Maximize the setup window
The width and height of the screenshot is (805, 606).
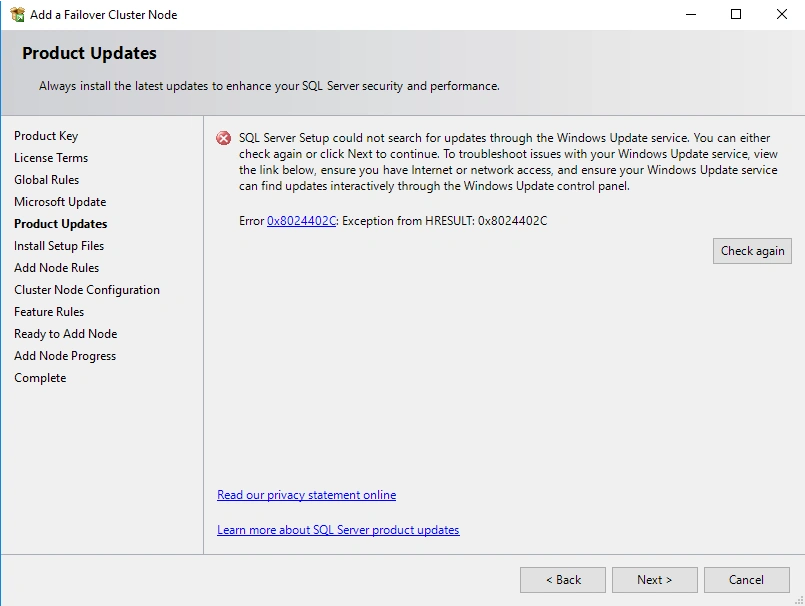pos(736,15)
